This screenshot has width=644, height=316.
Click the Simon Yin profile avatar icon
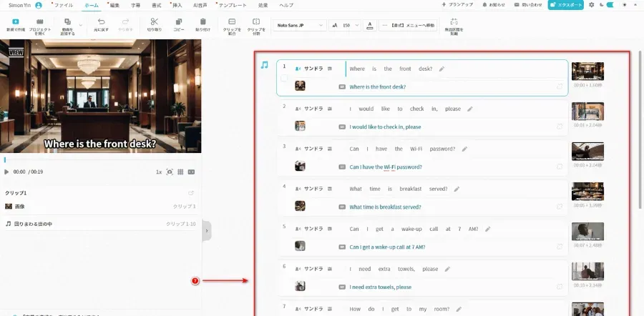(x=39, y=5)
